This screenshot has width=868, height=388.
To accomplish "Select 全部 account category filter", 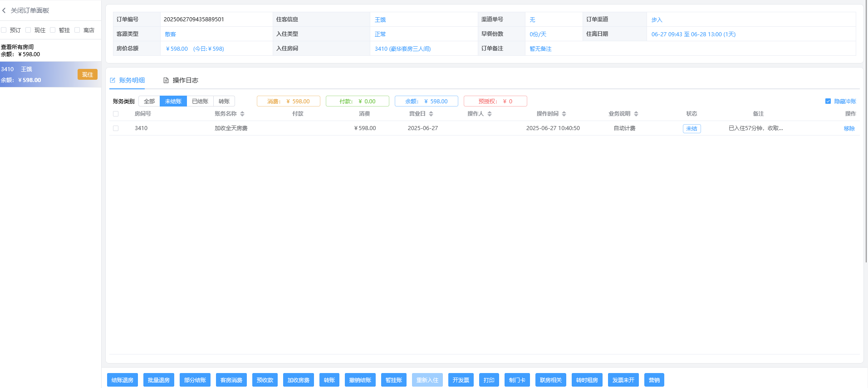I will coord(149,101).
